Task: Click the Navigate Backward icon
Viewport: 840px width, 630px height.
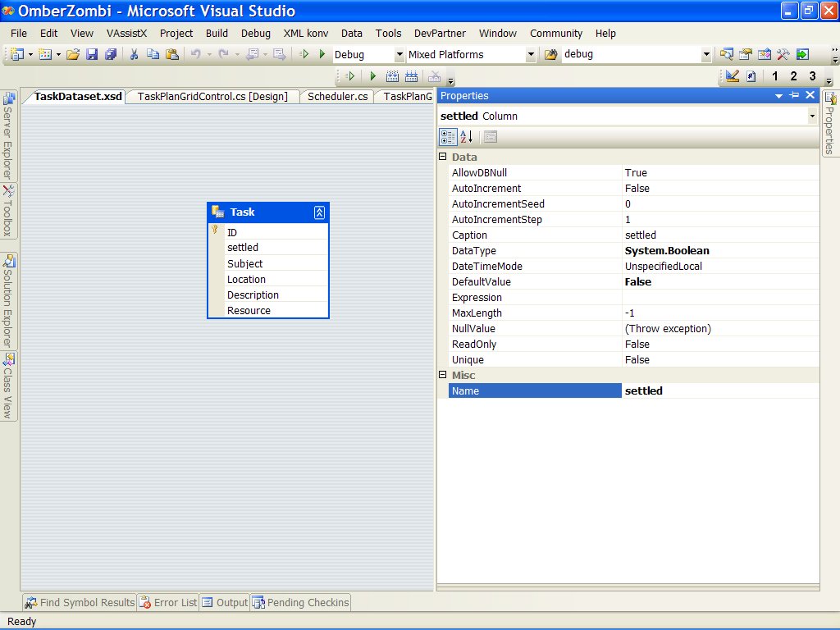Action: pos(253,54)
